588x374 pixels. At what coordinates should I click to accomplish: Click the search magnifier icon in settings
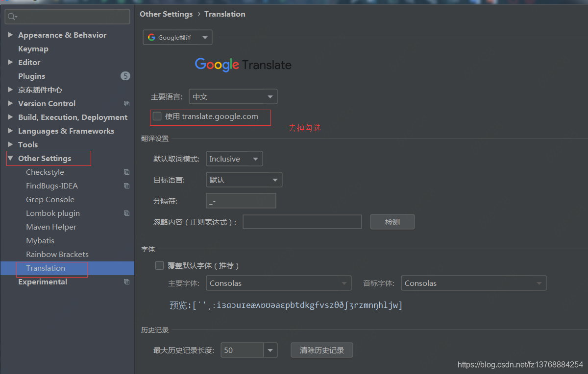click(11, 17)
